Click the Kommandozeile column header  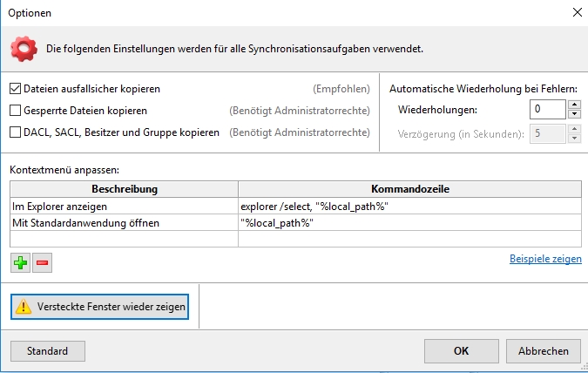point(410,189)
